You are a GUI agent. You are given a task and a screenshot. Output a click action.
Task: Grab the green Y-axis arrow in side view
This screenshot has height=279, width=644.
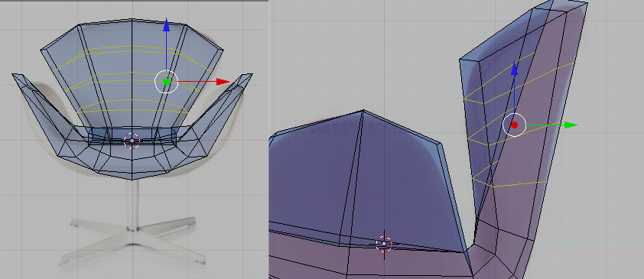coord(571,125)
